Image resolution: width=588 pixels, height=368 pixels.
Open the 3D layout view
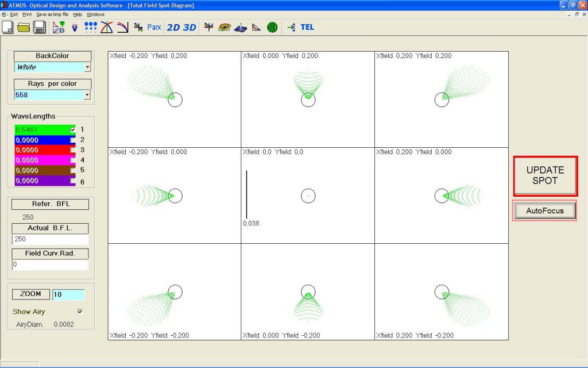click(x=189, y=27)
